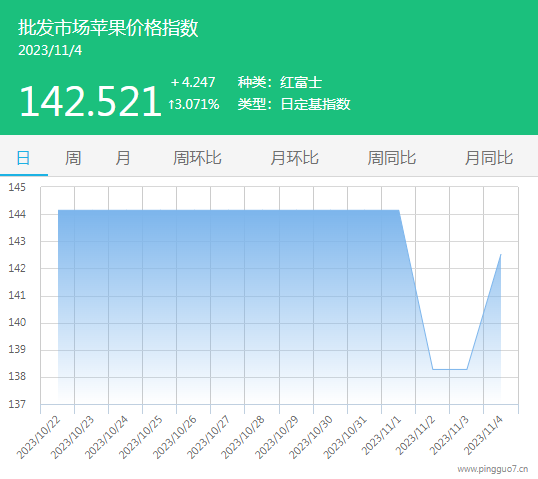The image size is (538, 479).
Task: Open the 月 monthly tab
Action: (122, 158)
